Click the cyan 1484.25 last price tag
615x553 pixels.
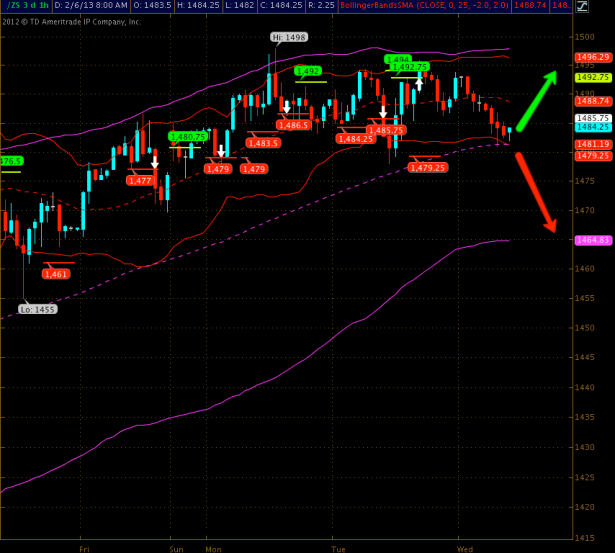[x=593, y=127]
